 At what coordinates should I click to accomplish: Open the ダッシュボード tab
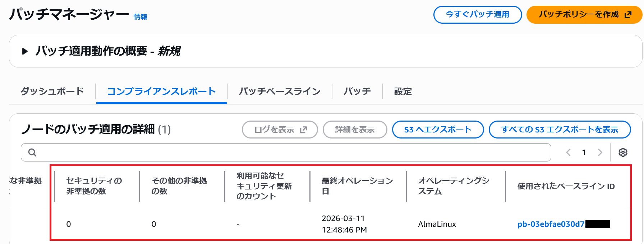pyautogui.click(x=52, y=91)
